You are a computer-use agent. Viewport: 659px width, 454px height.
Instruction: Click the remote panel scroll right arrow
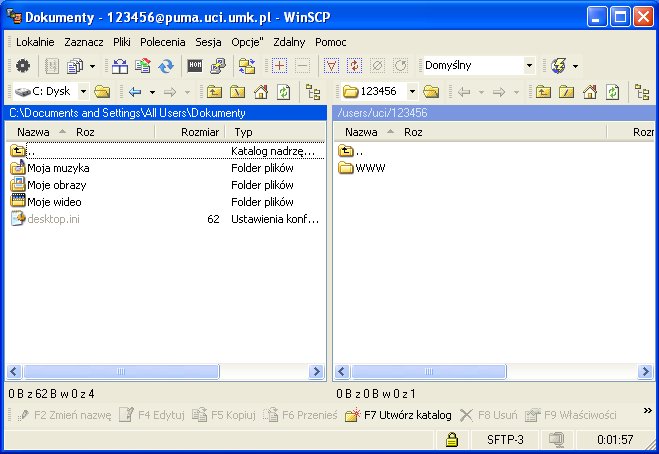645,372
